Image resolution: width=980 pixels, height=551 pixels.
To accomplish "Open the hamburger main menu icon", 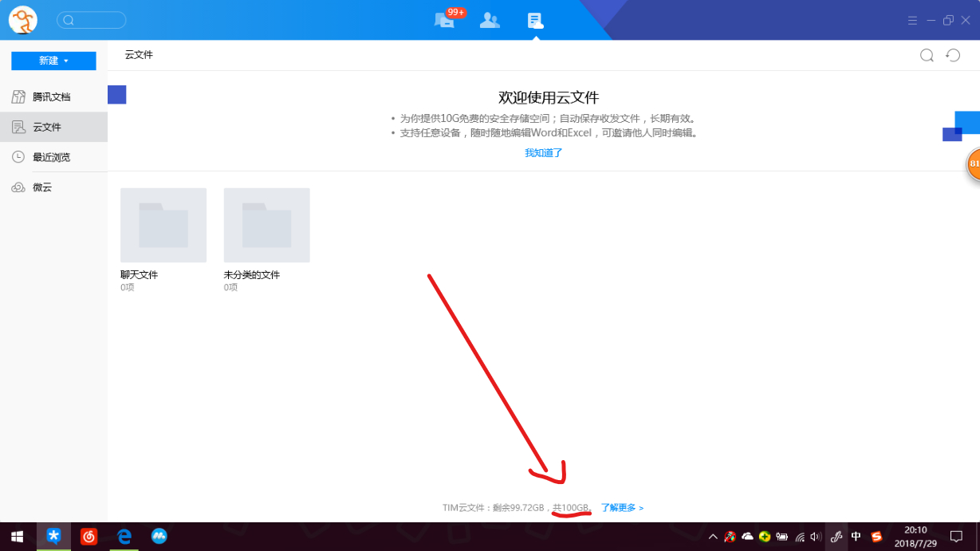I will click(913, 20).
